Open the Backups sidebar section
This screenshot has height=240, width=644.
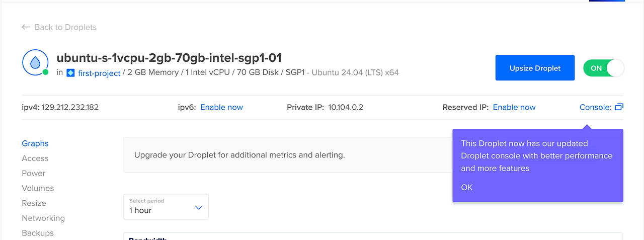click(x=38, y=233)
